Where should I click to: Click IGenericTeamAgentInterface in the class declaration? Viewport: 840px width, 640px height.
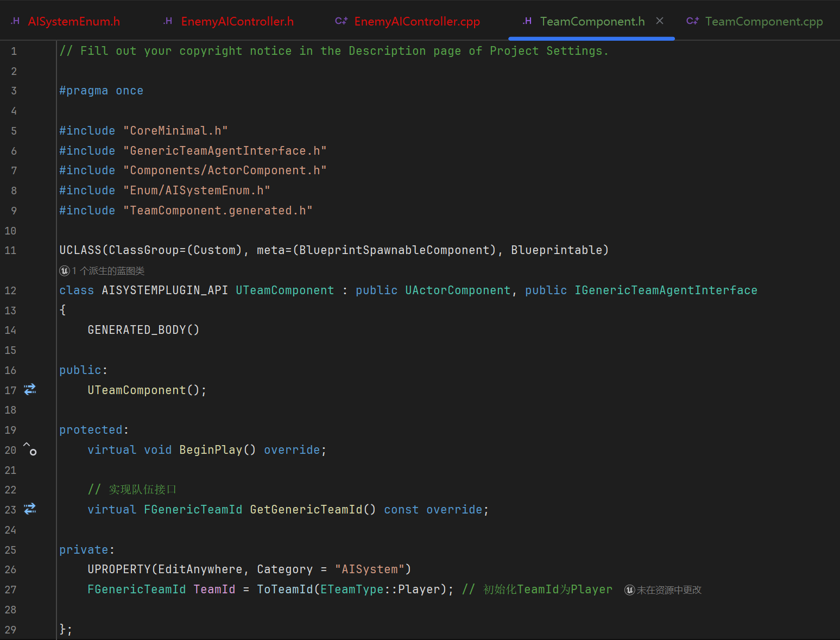(x=666, y=290)
